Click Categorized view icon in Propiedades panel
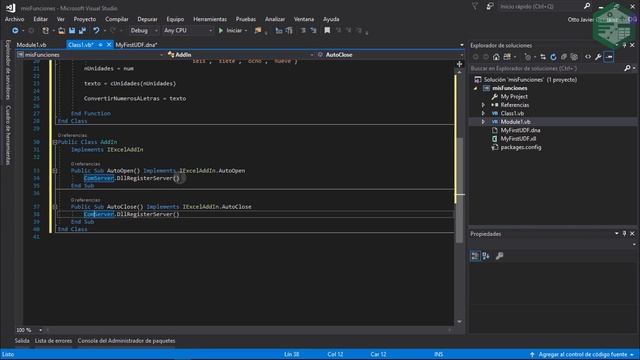 (475, 256)
